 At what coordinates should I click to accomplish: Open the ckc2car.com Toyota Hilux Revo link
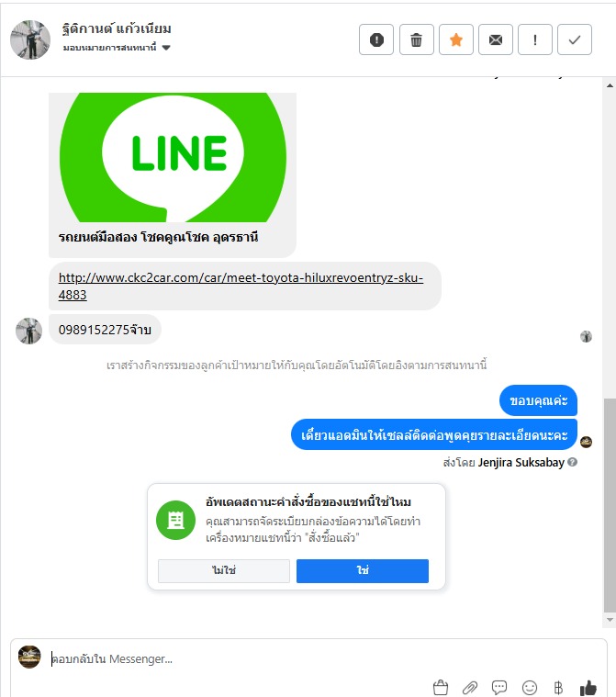click(241, 287)
